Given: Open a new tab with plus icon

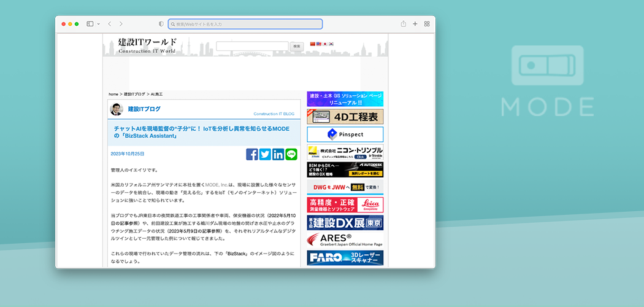Looking at the screenshot, I should click(415, 24).
